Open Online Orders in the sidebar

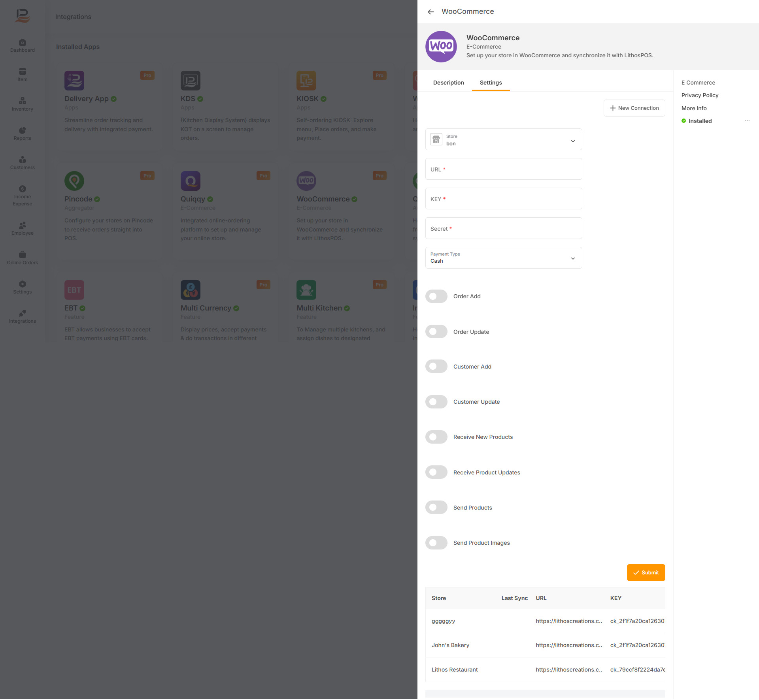(23, 258)
